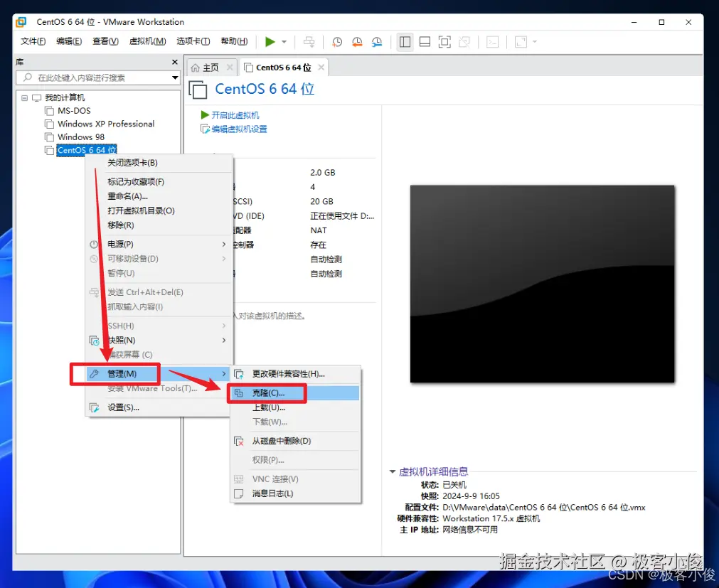Open the 文件(F) menu
Viewport: 719px width, 588px height.
(33, 41)
